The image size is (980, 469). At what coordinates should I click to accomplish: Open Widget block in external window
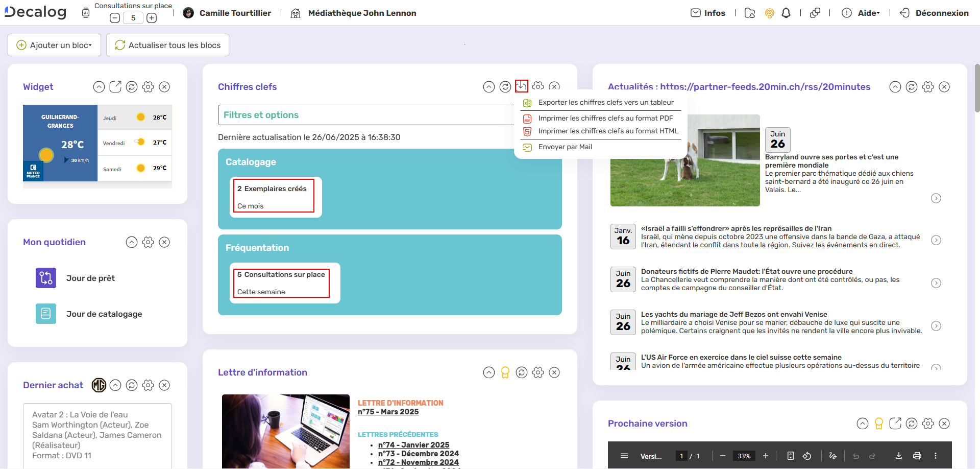click(x=115, y=87)
